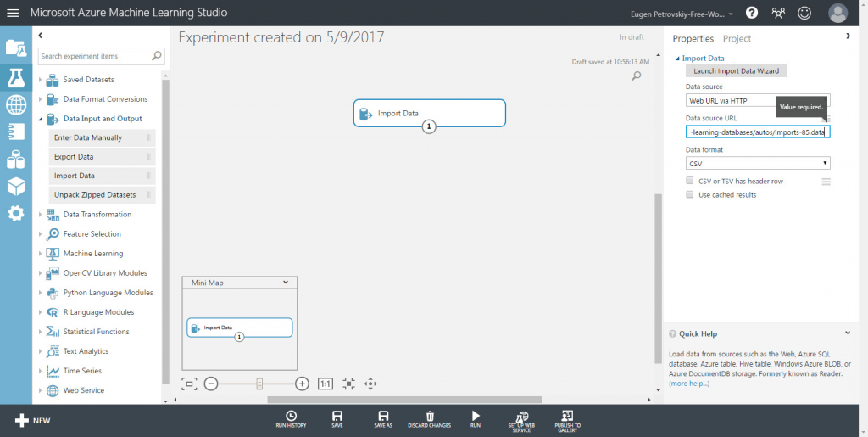The height and width of the screenshot is (437, 868).
Task: Collapse the module palette left arrow
Action: click(x=41, y=36)
